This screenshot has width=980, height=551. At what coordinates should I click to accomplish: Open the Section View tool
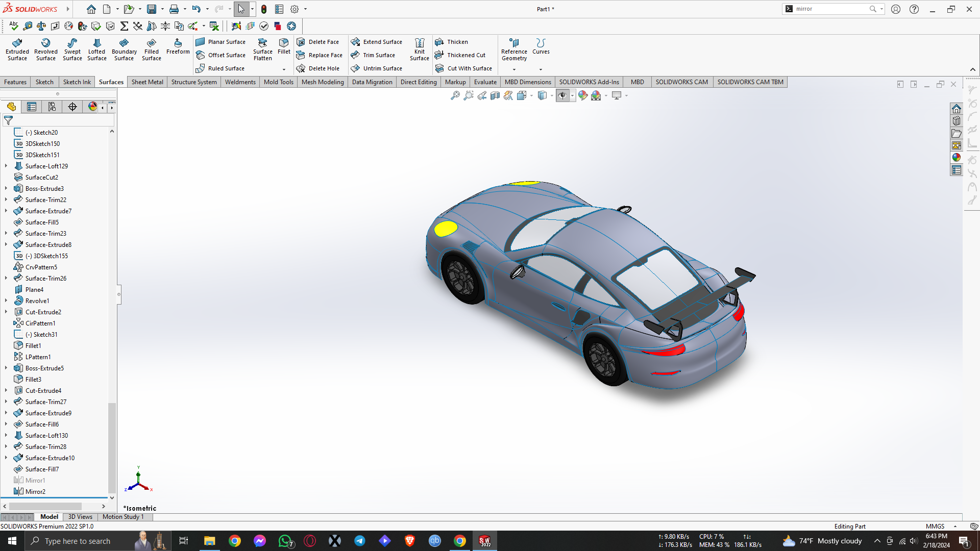tap(495, 95)
